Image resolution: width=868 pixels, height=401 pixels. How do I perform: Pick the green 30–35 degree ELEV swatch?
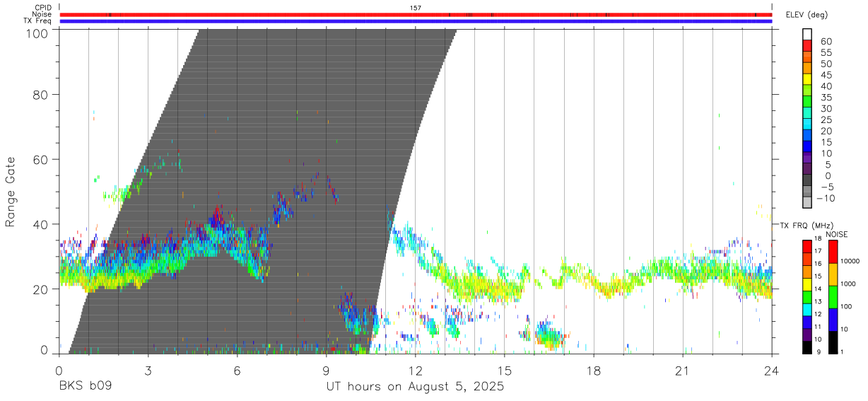point(807,102)
